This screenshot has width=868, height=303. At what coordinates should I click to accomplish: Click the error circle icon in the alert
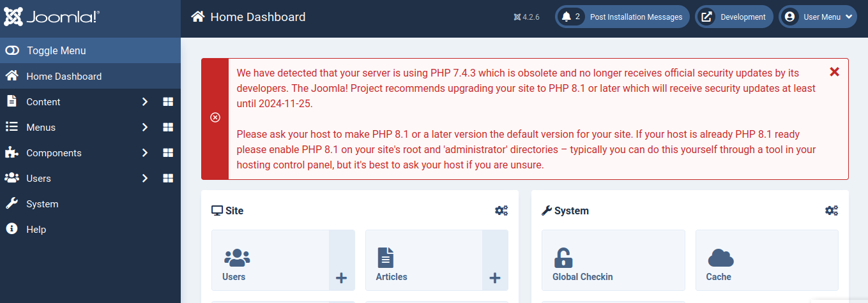click(x=215, y=118)
